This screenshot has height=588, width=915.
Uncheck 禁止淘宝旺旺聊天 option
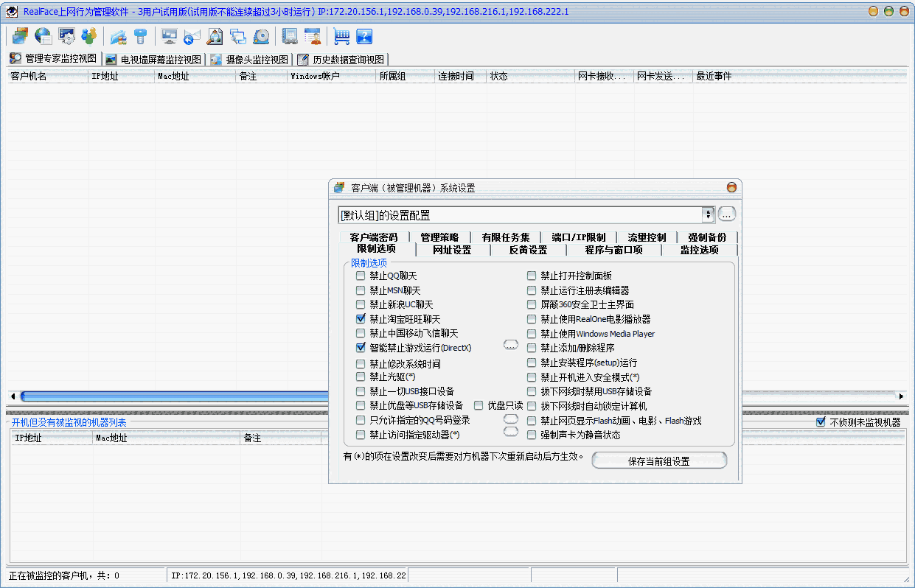click(361, 318)
